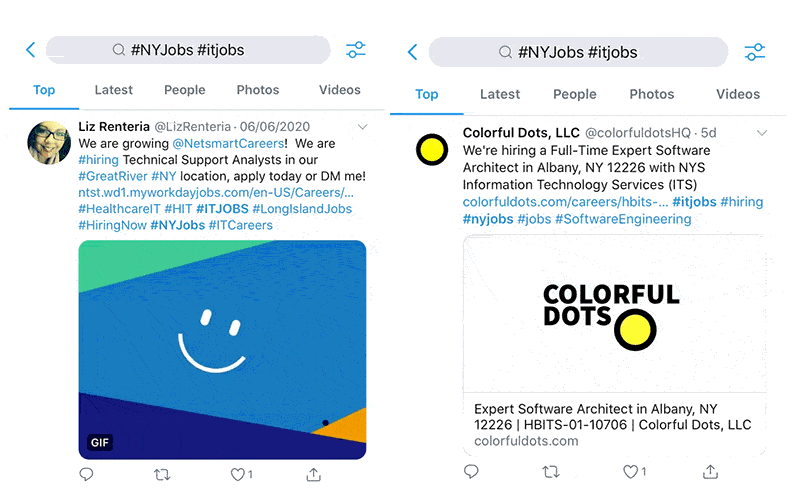Play the smiley face GIF
800x499 pixels.
[222, 350]
